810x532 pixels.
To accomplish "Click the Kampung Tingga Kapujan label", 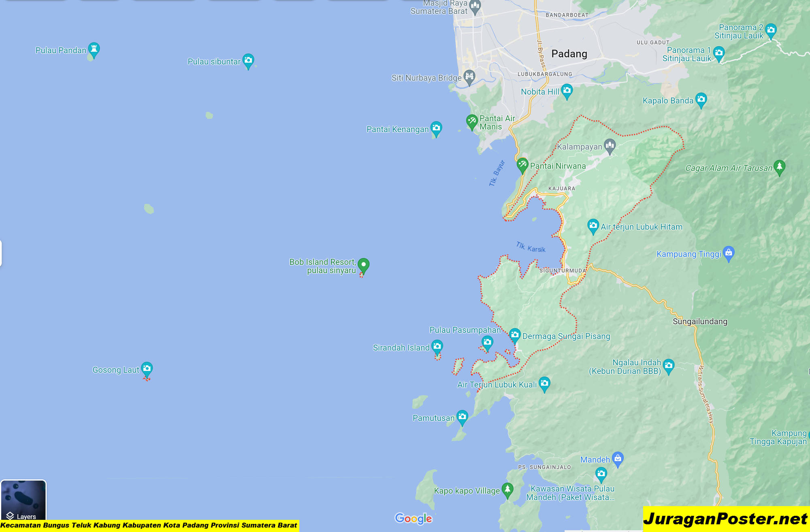I will [x=778, y=437].
